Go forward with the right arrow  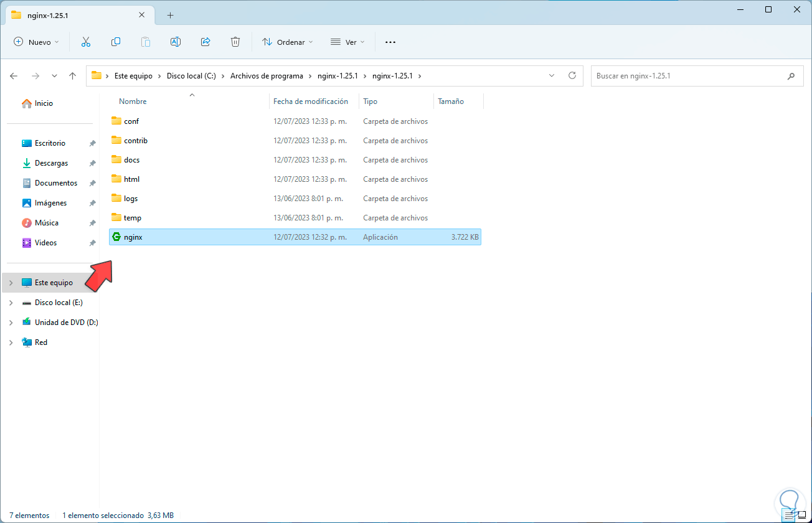[x=35, y=76]
